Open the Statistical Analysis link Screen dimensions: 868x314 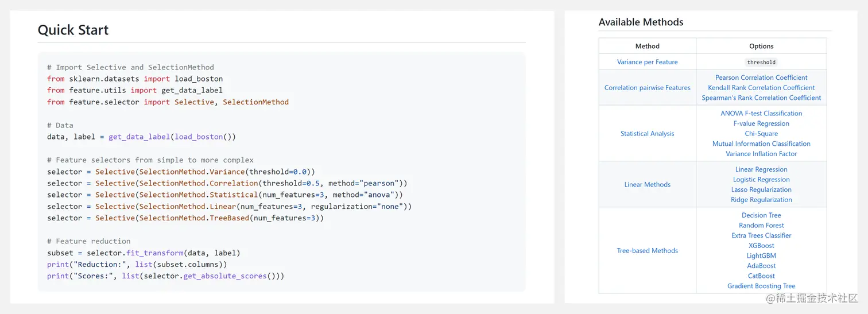[x=647, y=134]
